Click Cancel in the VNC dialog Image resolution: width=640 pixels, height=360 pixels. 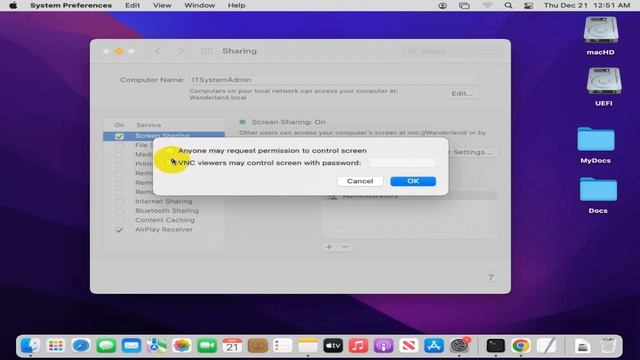360,181
